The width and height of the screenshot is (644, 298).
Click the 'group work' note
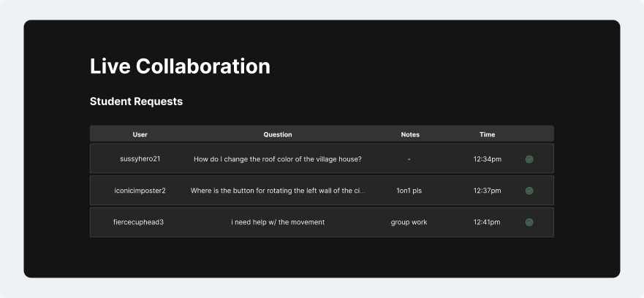point(409,222)
